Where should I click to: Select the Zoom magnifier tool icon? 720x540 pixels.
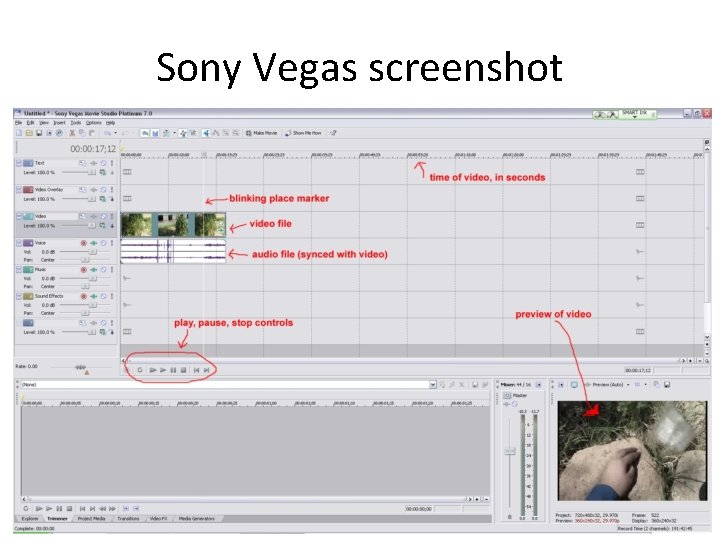tap(236, 133)
